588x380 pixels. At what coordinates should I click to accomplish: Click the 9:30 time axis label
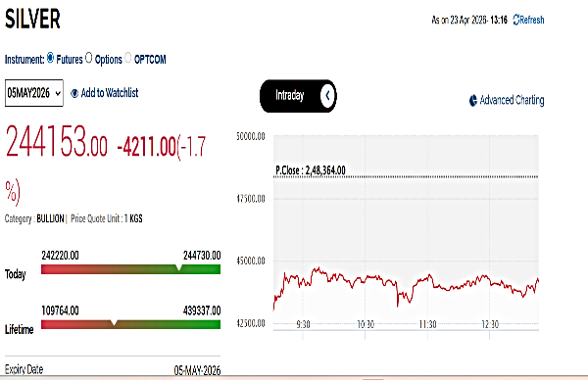303,324
